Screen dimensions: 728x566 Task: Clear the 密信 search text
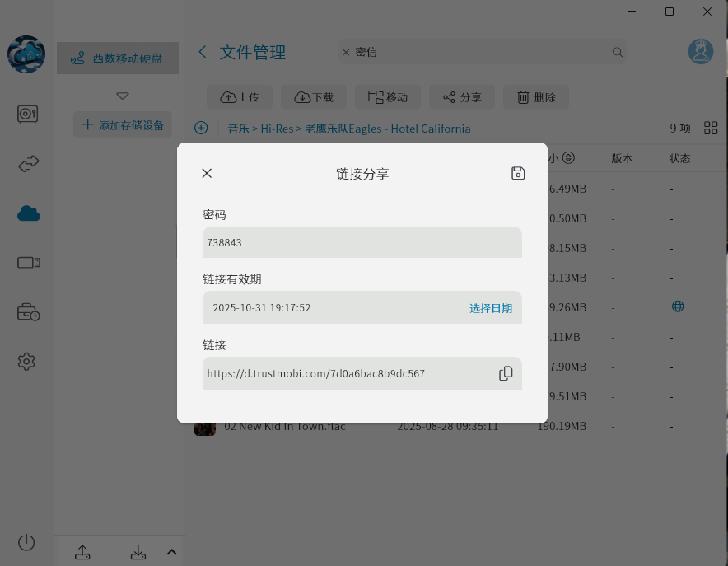pyautogui.click(x=346, y=52)
